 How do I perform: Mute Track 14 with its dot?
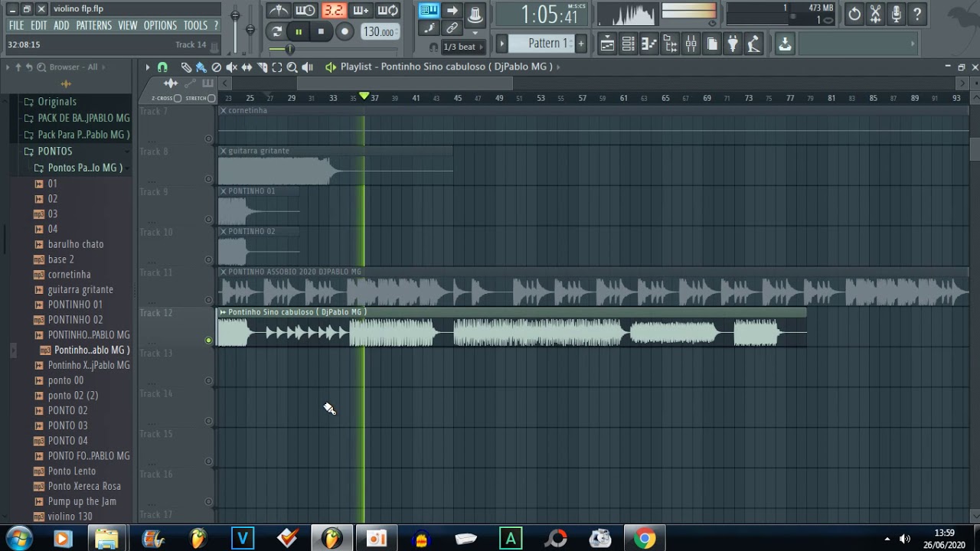pos(208,421)
